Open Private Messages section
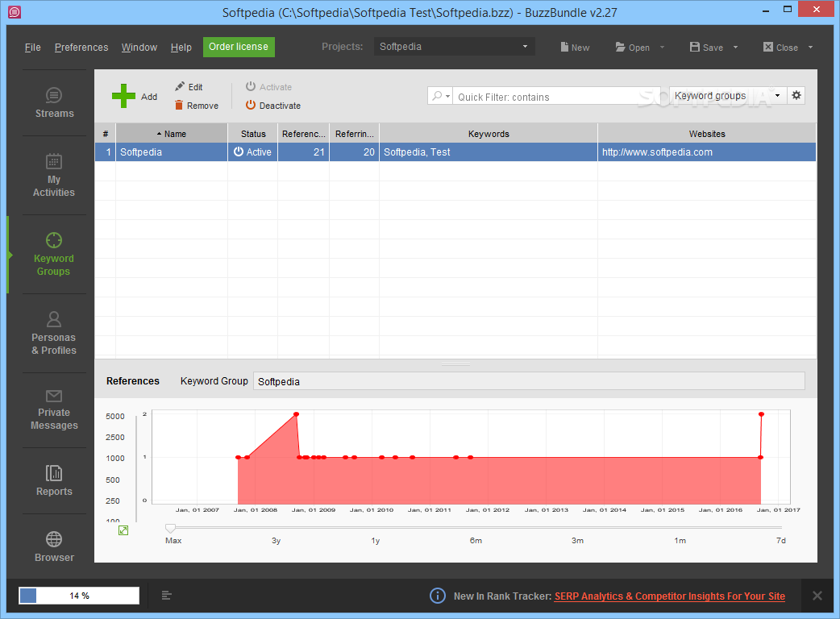This screenshot has width=840, height=619. click(x=54, y=410)
